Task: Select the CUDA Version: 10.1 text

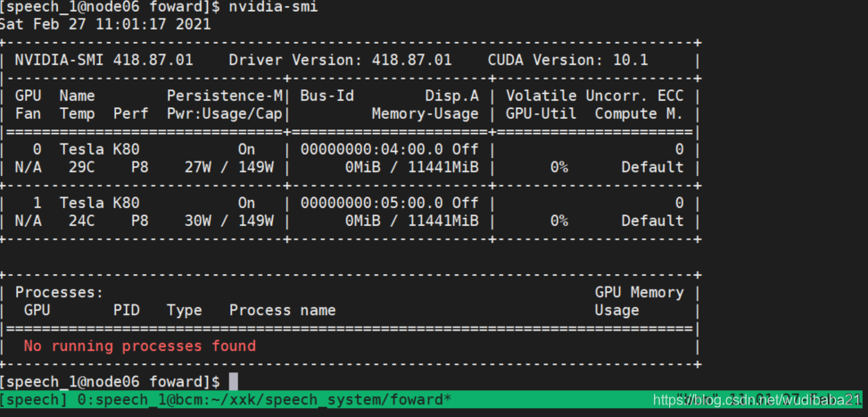Action: tap(568, 60)
